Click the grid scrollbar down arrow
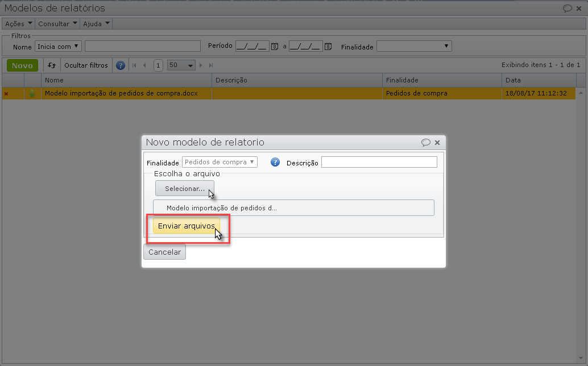This screenshot has height=366, width=588. [x=581, y=358]
